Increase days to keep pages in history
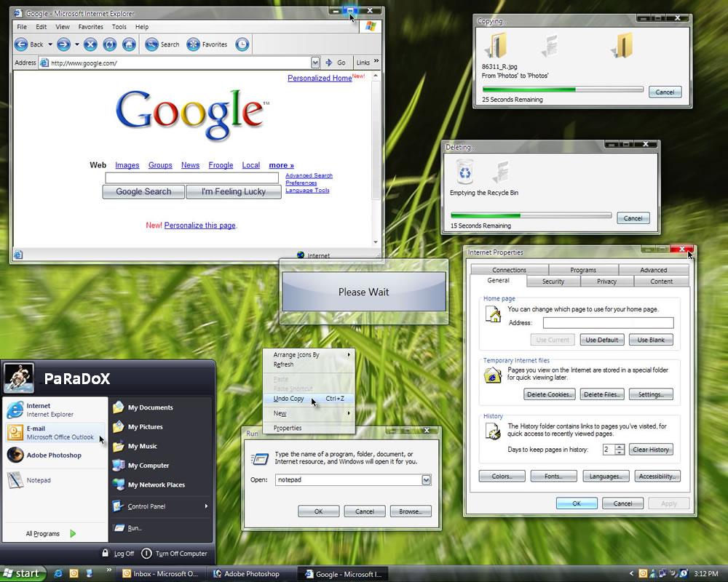The width and height of the screenshot is (728, 582). point(620,447)
